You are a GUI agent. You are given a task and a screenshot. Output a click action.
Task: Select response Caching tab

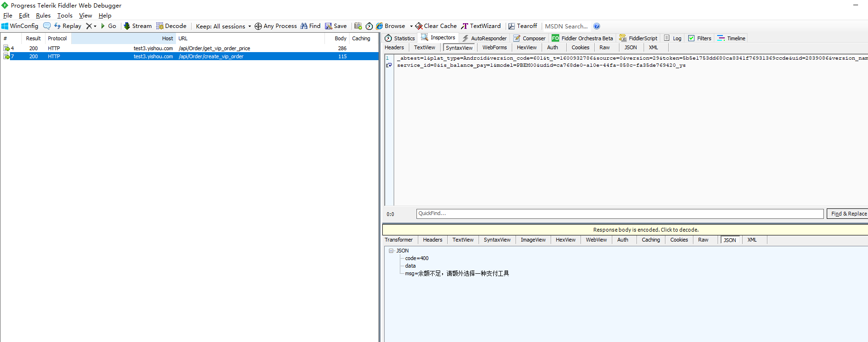tap(651, 240)
